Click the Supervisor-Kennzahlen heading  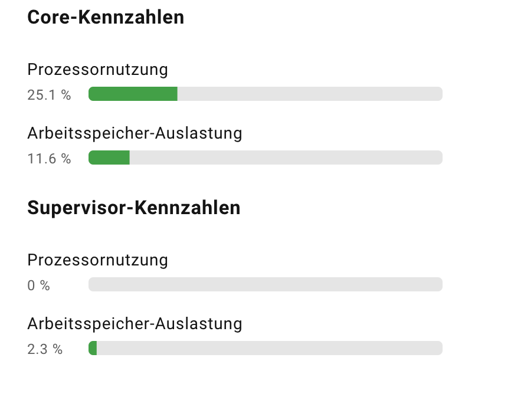pos(134,208)
